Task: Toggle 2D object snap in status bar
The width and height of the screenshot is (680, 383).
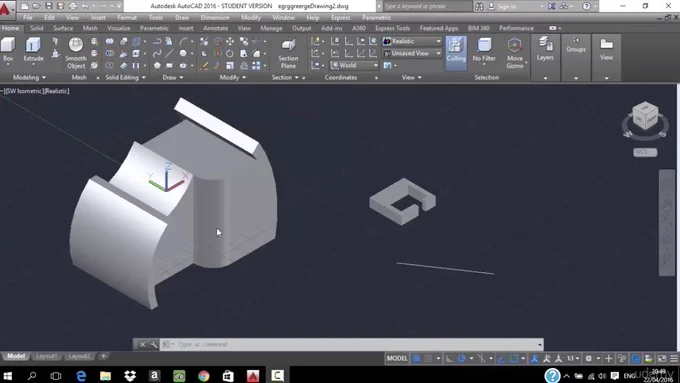Action: pyautogui.click(x=513, y=358)
